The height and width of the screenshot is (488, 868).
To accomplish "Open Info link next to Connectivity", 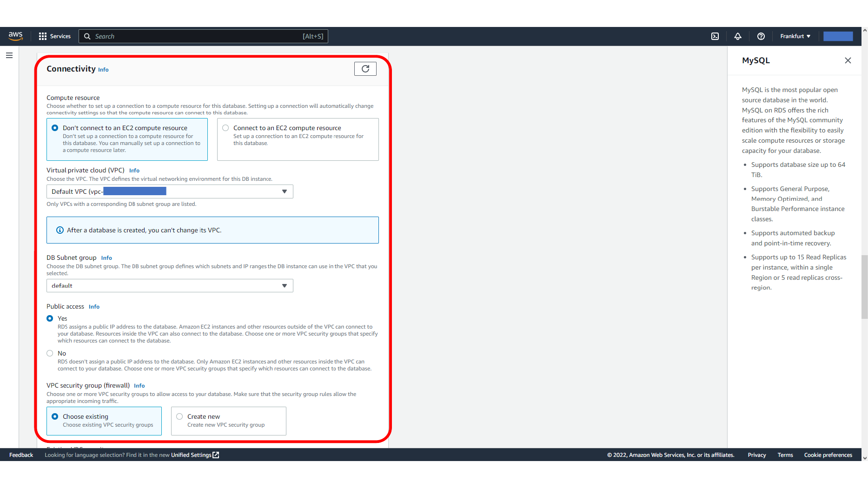I will coord(103,70).
